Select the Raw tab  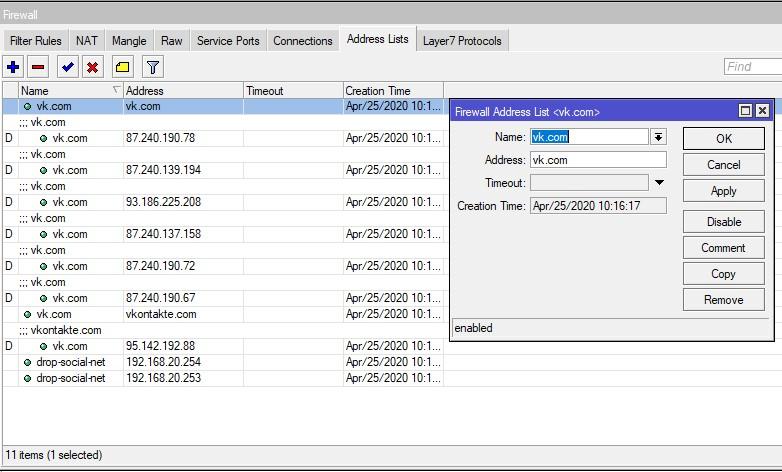(172, 41)
